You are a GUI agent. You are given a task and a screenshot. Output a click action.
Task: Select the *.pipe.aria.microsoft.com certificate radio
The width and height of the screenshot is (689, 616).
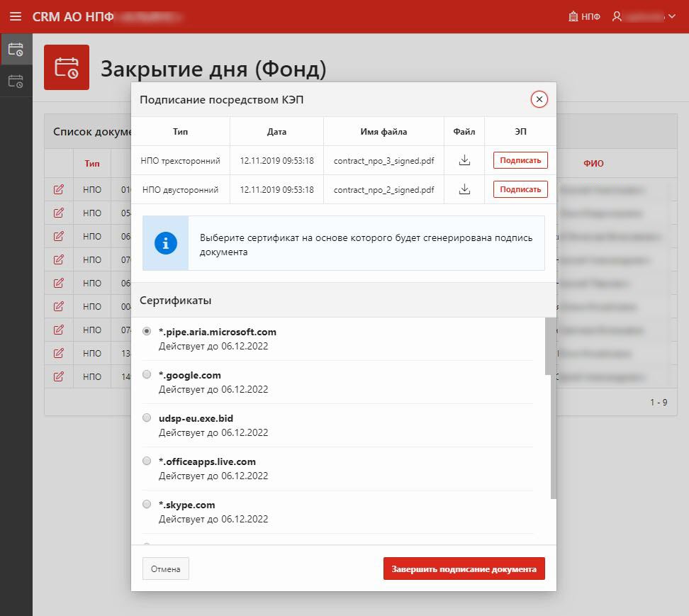(147, 331)
